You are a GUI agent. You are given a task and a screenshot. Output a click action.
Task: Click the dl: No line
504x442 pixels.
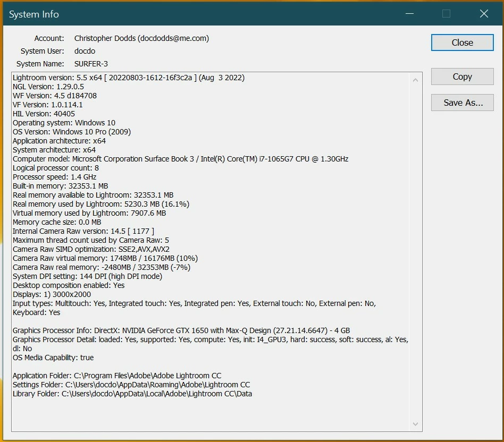click(22, 348)
